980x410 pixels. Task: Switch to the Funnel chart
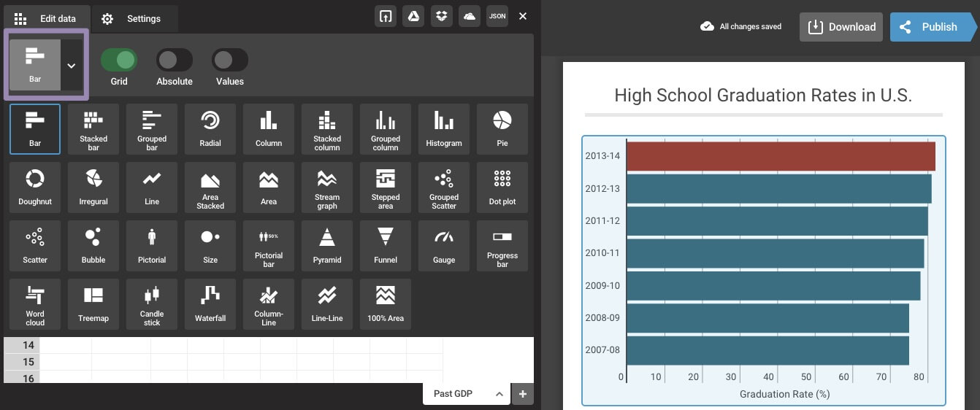386,246
